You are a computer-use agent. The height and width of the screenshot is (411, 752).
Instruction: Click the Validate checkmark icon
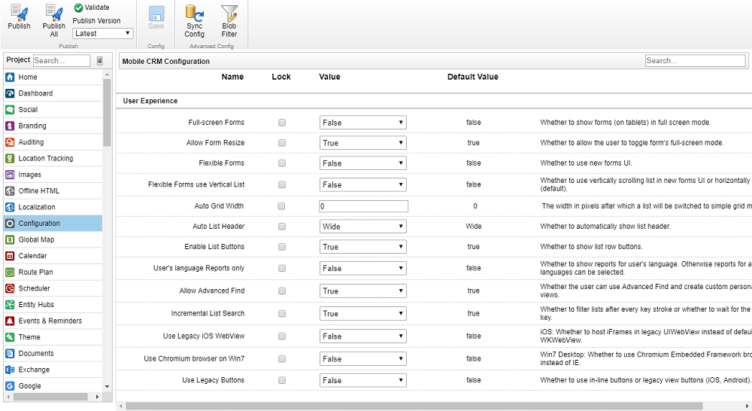(x=79, y=8)
